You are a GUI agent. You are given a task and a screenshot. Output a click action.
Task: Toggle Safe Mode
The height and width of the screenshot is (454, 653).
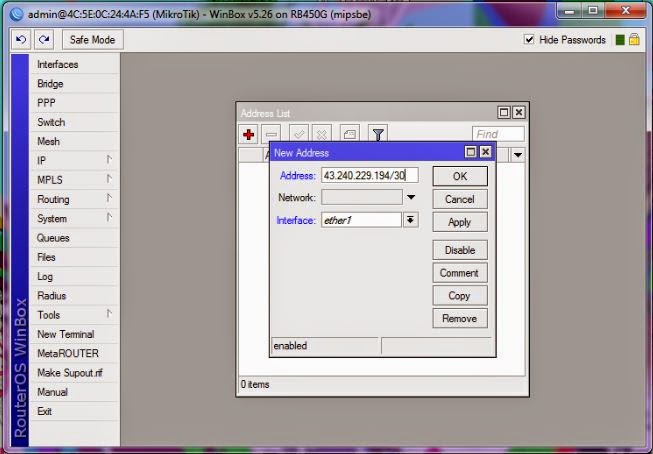(92, 40)
